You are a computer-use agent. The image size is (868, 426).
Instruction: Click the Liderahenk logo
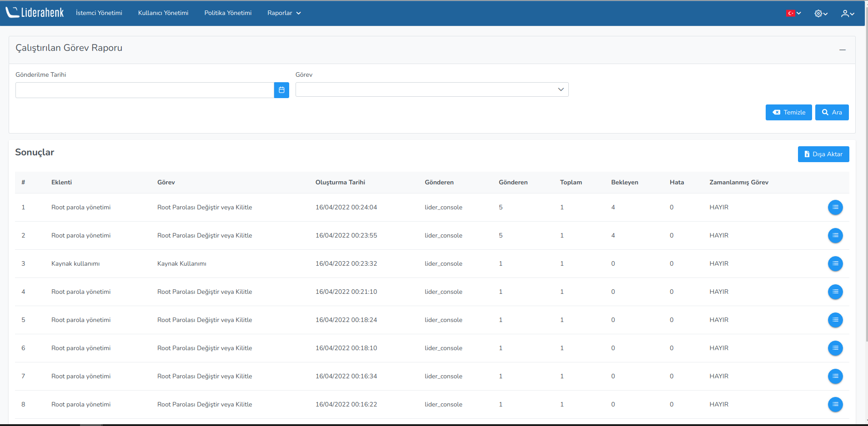coord(35,13)
